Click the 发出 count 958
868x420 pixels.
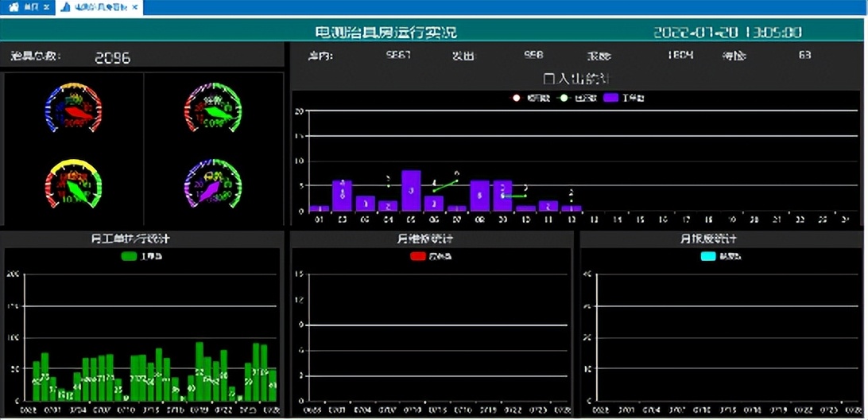click(534, 55)
